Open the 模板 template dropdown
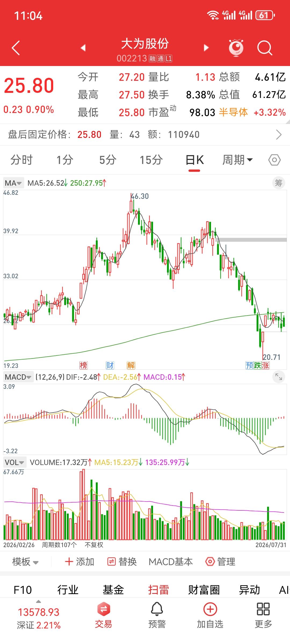The image size is (290, 644). [x=26, y=562]
